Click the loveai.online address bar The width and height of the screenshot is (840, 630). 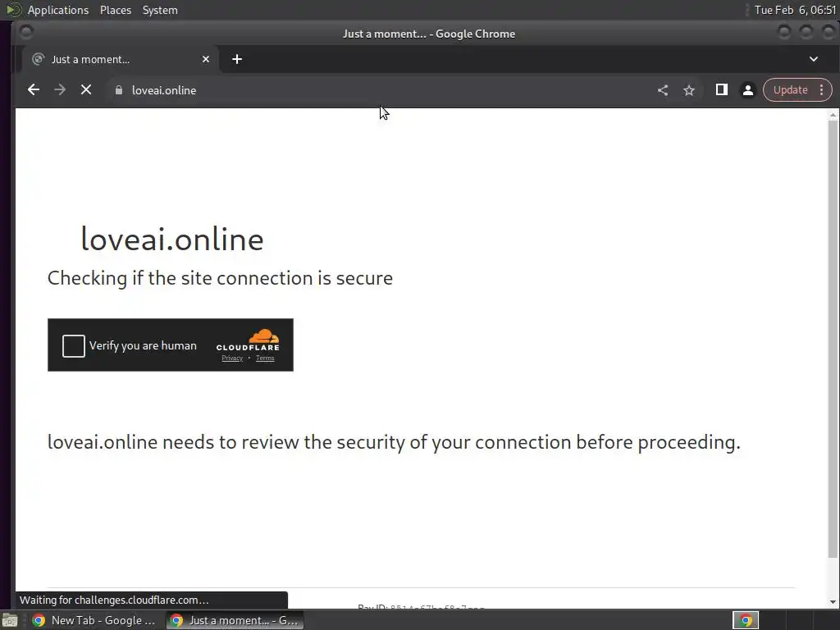coord(375,90)
